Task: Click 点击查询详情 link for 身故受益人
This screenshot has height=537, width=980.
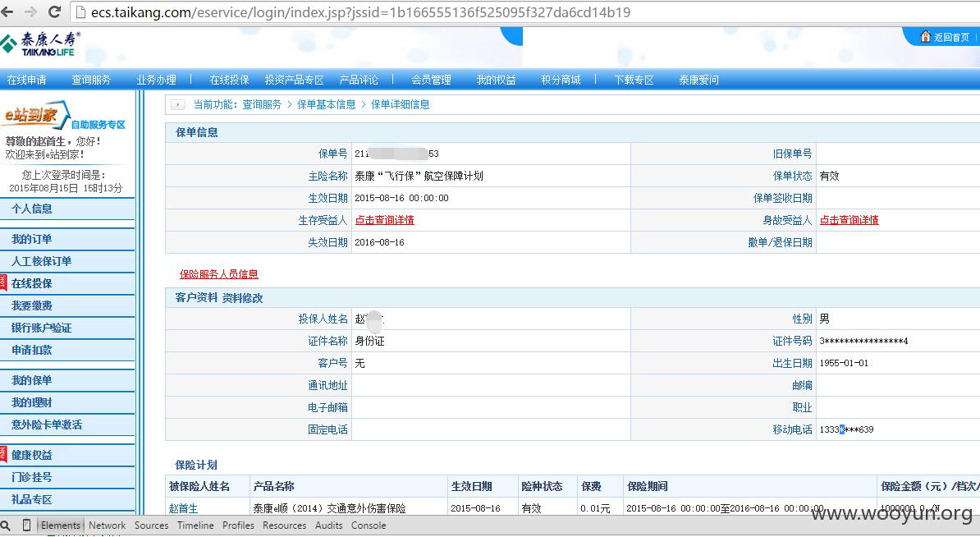Action: click(849, 220)
